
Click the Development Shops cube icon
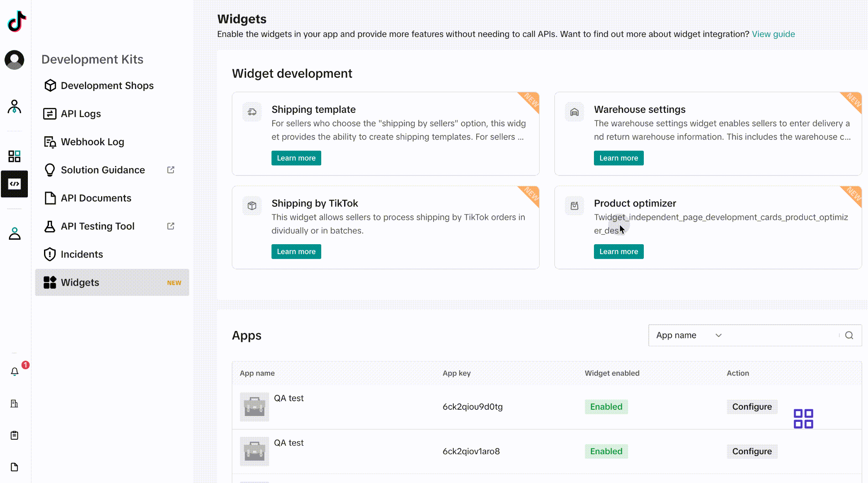[50, 85]
